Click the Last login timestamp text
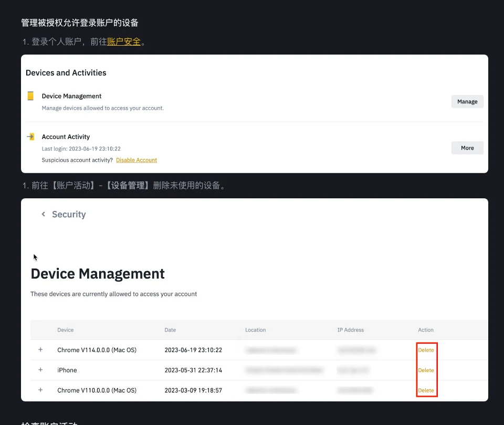504x425 pixels. tap(81, 148)
